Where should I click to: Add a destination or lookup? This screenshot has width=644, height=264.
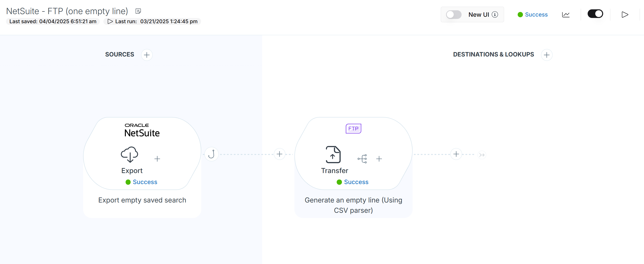[x=547, y=55]
